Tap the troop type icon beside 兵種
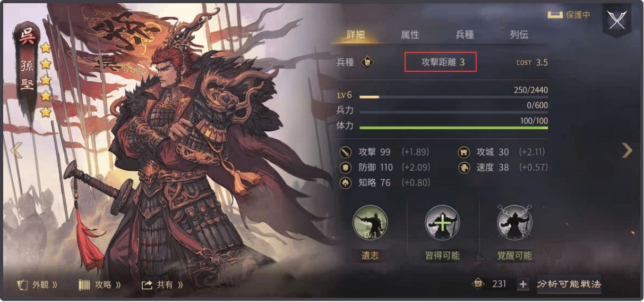Screen dimensions: 644x302 click(x=367, y=62)
